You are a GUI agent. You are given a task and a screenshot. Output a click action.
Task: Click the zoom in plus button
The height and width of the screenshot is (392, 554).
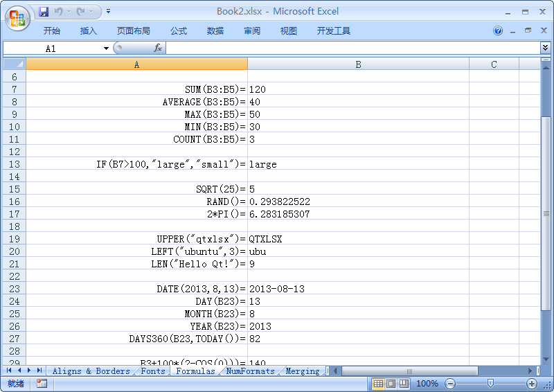(x=532, y=384)
